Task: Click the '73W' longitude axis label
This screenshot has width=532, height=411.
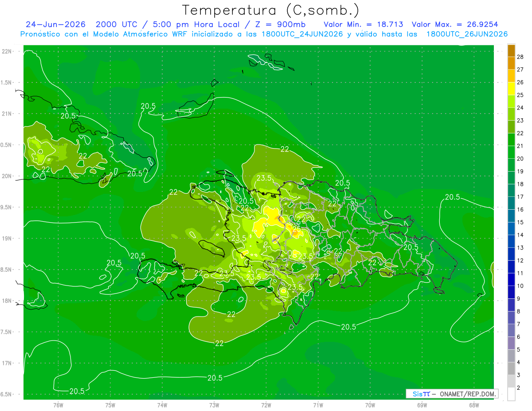Action: pyautogui.click(x=214, y=405)
